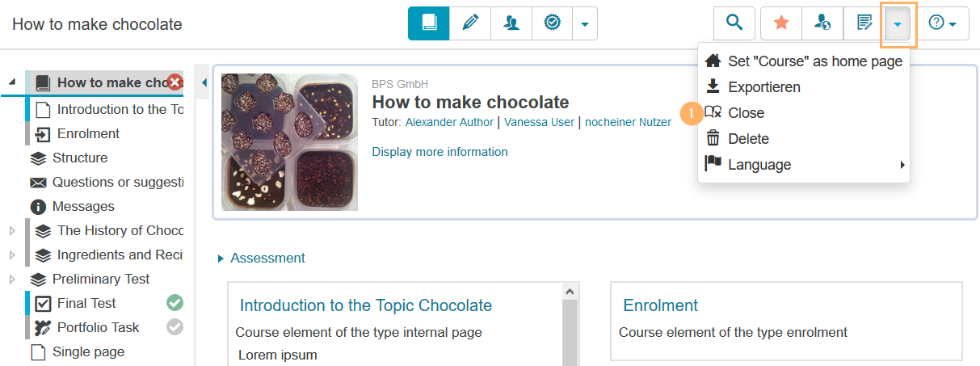Expand The History of Chocolate tree node
The width and height of the screenshot is (980, 366).
(12, 231)
